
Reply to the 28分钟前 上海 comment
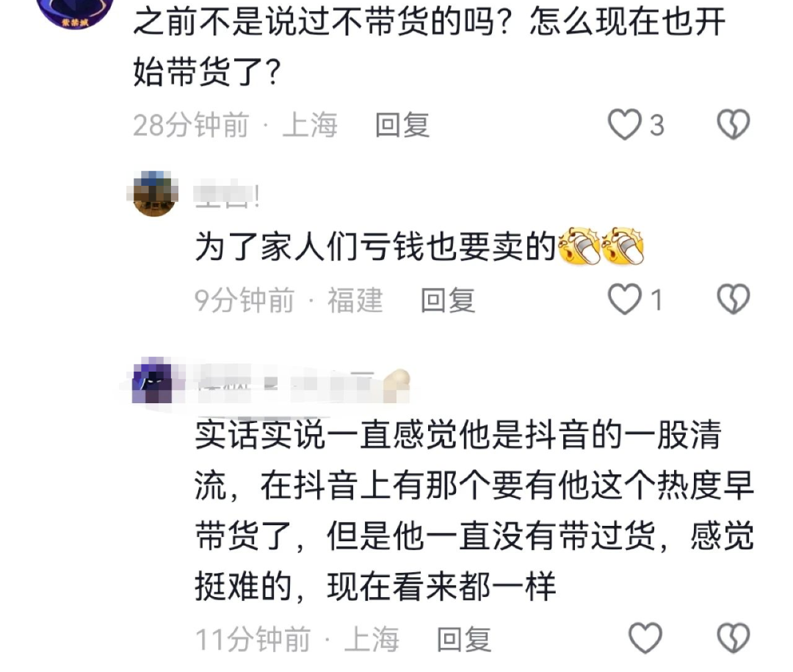tap(402, 124)
